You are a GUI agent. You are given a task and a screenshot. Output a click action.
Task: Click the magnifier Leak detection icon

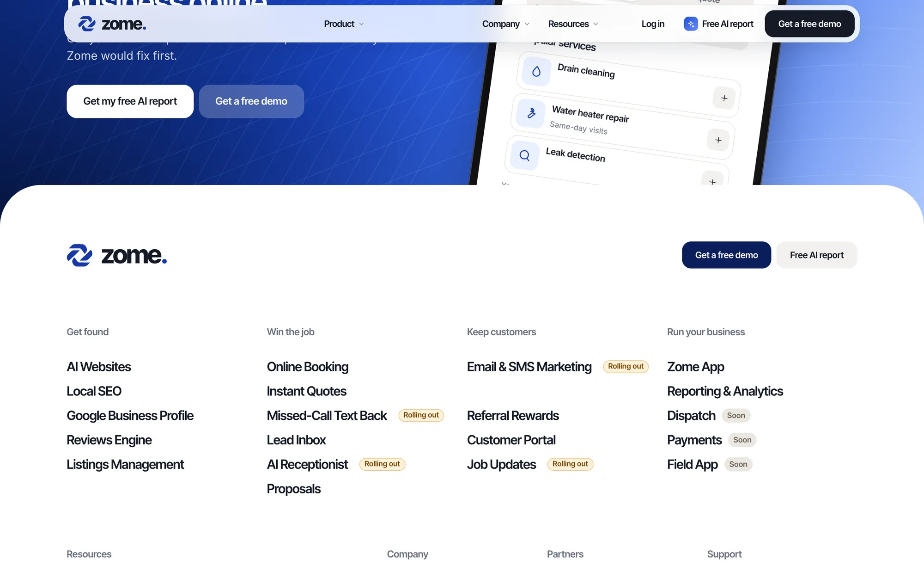click(524, 155)
